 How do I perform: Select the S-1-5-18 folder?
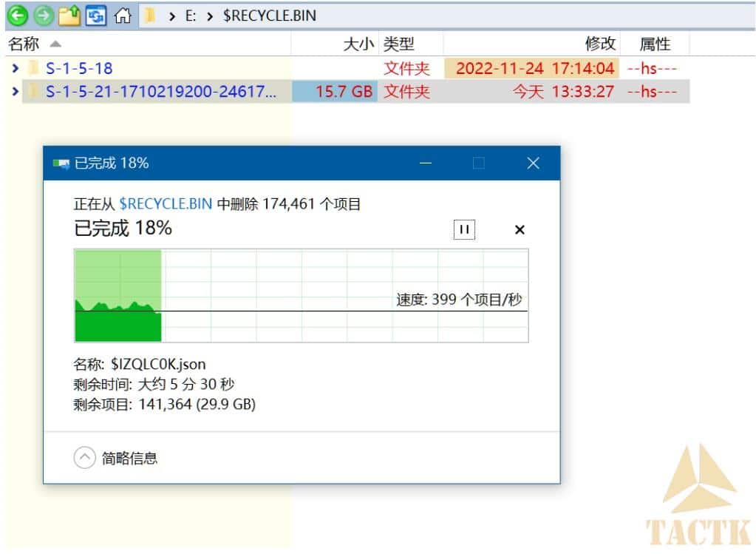tap(78, 68)
